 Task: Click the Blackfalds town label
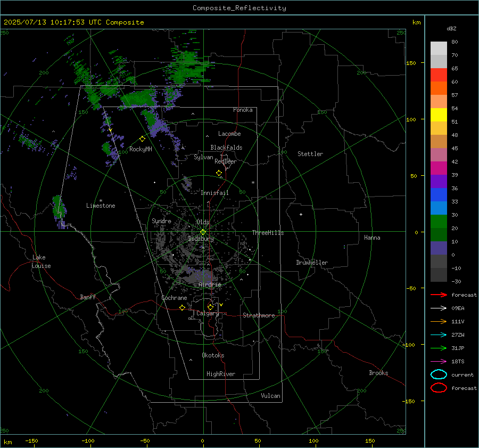point(226,148)
